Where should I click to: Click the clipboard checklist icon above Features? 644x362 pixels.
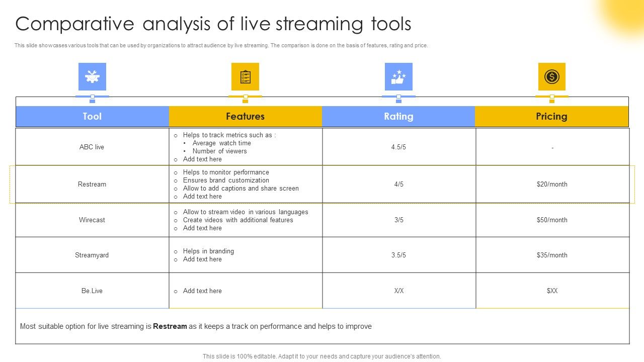point(245,76)
